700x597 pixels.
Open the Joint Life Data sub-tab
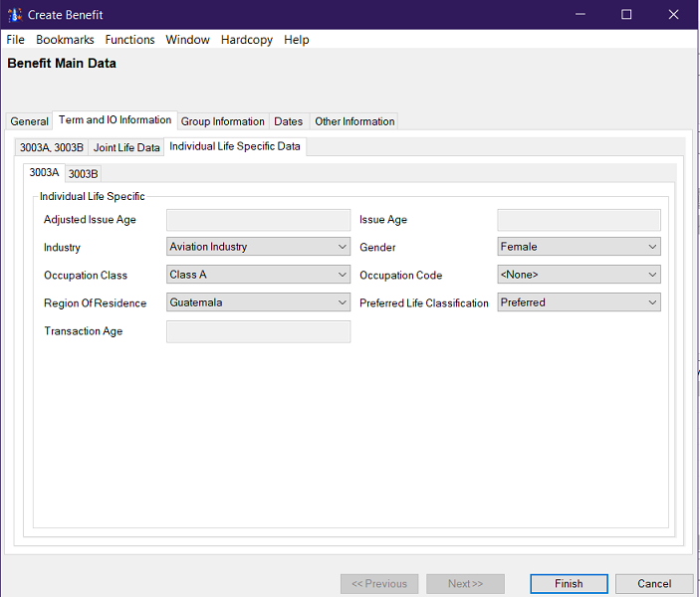tap(126, 147)
